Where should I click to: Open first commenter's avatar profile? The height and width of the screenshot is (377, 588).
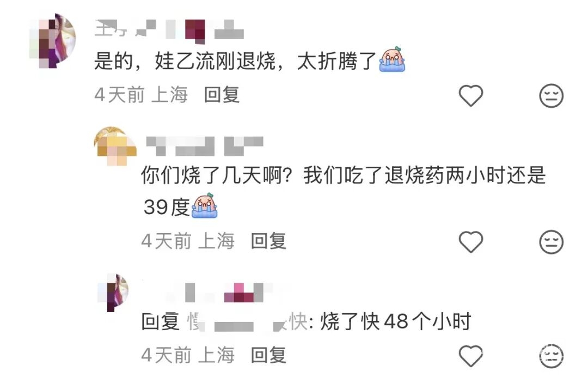(x=52, y=40)
